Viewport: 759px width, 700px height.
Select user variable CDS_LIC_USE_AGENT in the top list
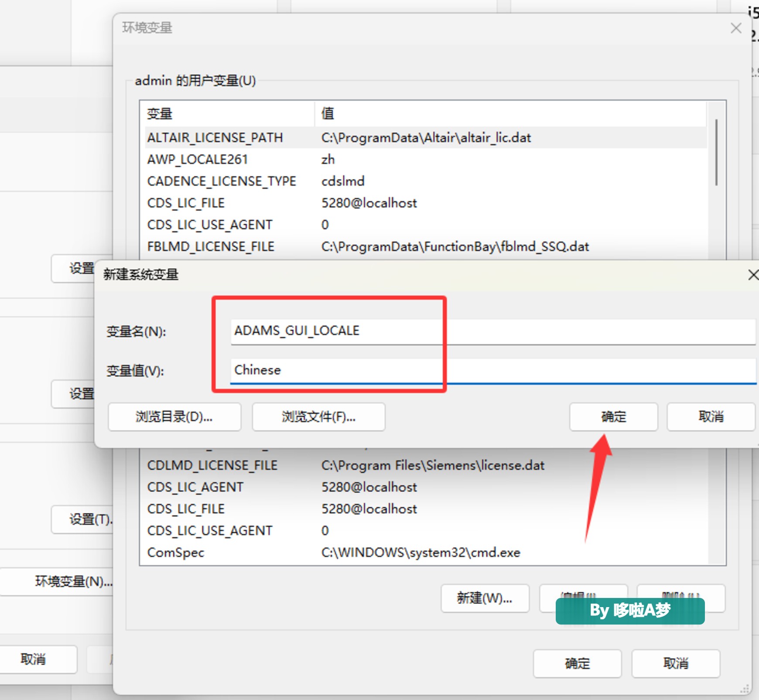(x=425, y=225)
